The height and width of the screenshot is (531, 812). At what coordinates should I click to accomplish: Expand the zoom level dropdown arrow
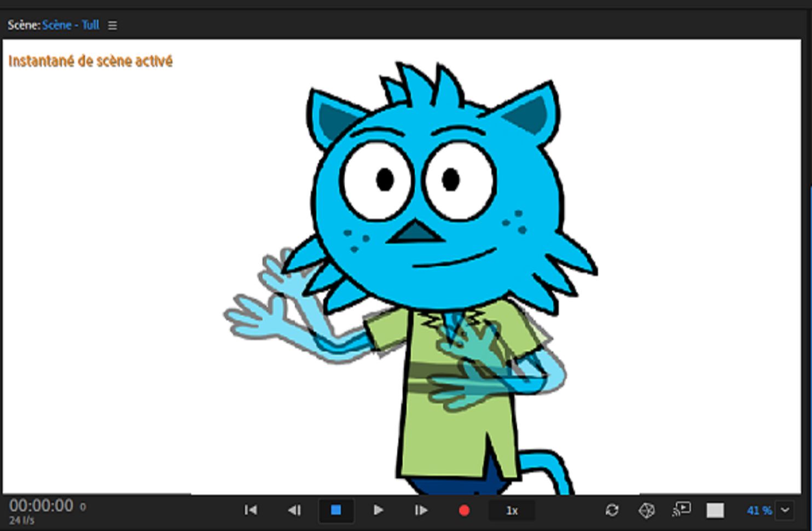pyautogui.click(x=785, y=510)
